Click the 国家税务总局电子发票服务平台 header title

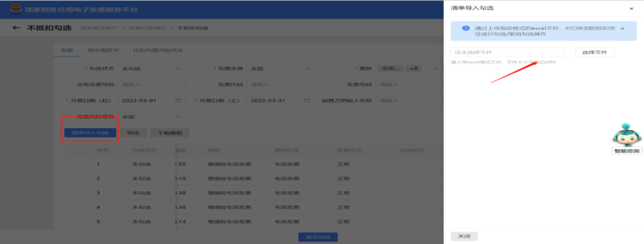(81, 9)
